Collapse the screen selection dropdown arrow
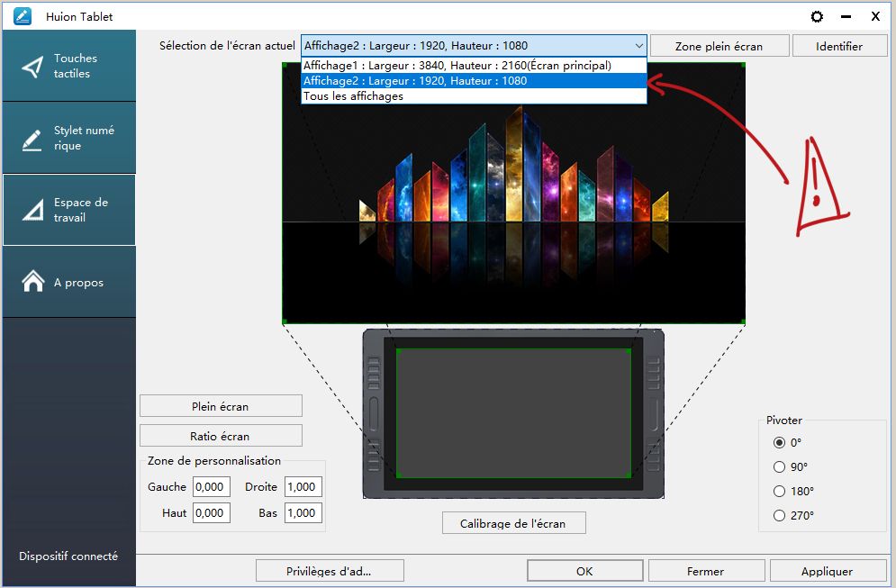 tap(638, 46)
